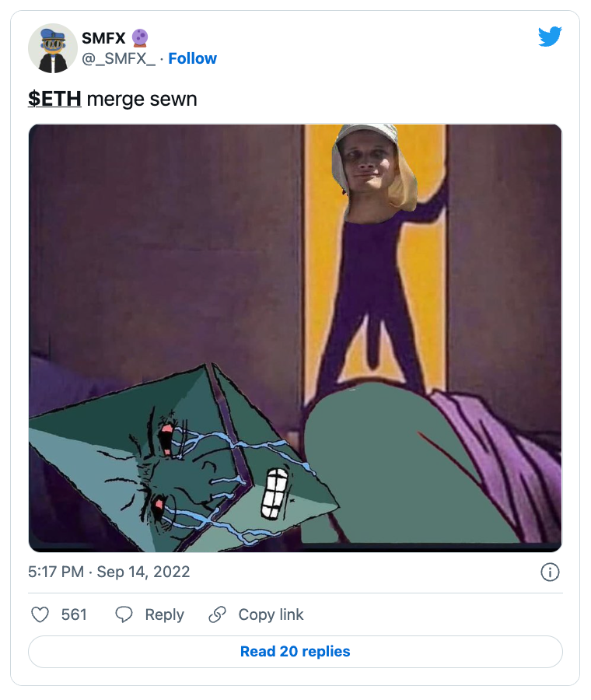This screenshot has width=591, height=700.
Task: Click the "merge sewn" tweet text
Action: (x=142, y=99)
